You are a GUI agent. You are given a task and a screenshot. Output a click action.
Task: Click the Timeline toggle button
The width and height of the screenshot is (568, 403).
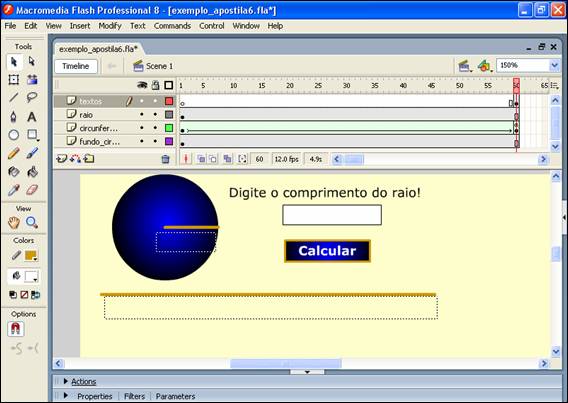[x=76, y=66]
